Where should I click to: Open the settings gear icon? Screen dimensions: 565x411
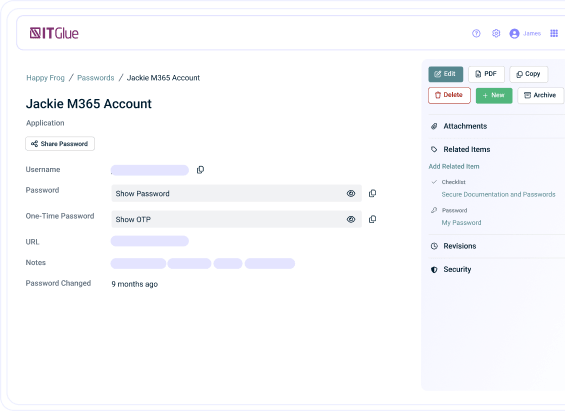[x=496, y=33]
